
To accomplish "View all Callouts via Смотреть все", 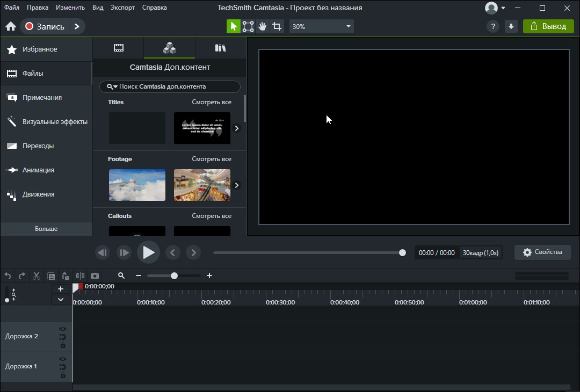I will point(212,216).
